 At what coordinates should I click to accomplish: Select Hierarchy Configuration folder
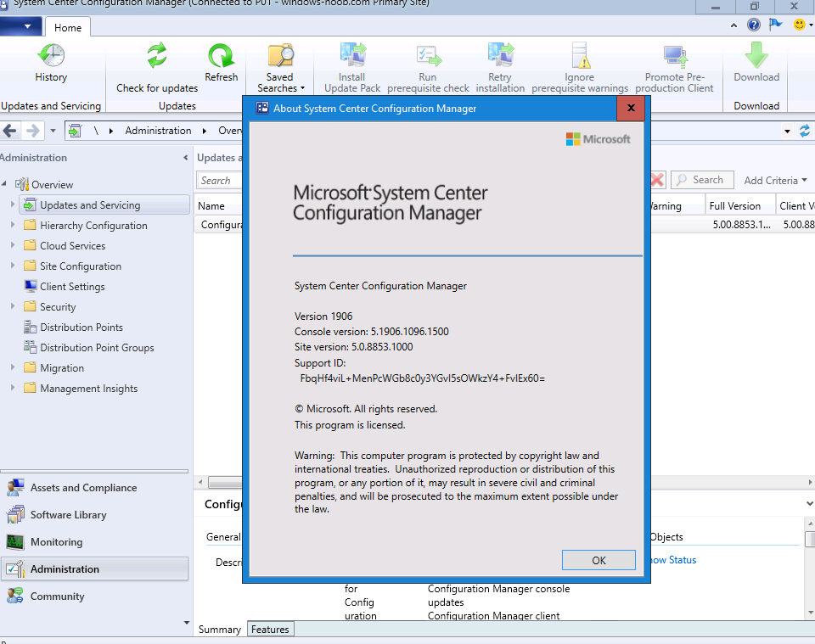[93, 226]
